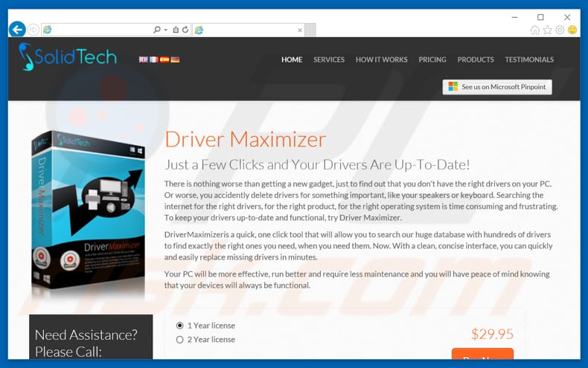Maximize the browser window
Image resolution: width=588 pixels, height=368 pixels.
(x=540, y=17)
